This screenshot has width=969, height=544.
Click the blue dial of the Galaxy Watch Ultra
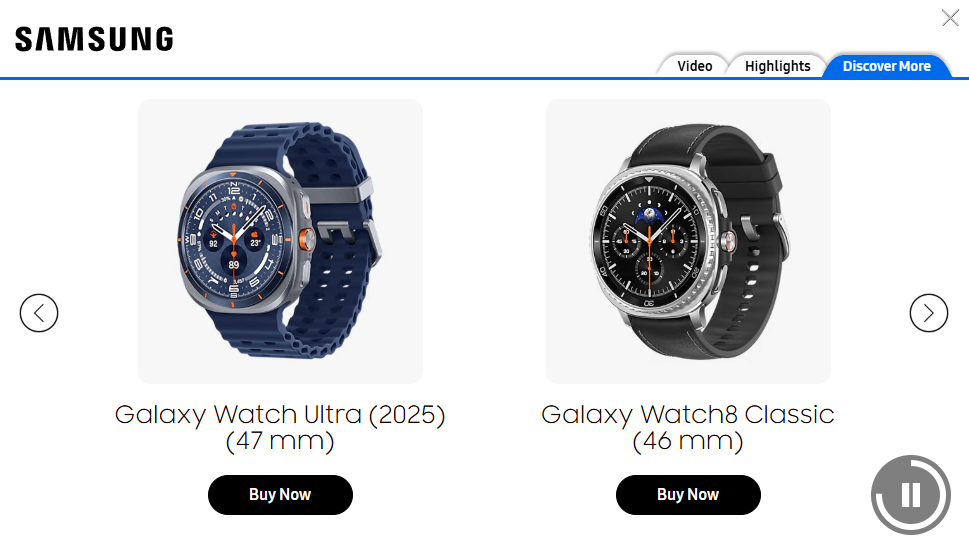pos(234,237)
